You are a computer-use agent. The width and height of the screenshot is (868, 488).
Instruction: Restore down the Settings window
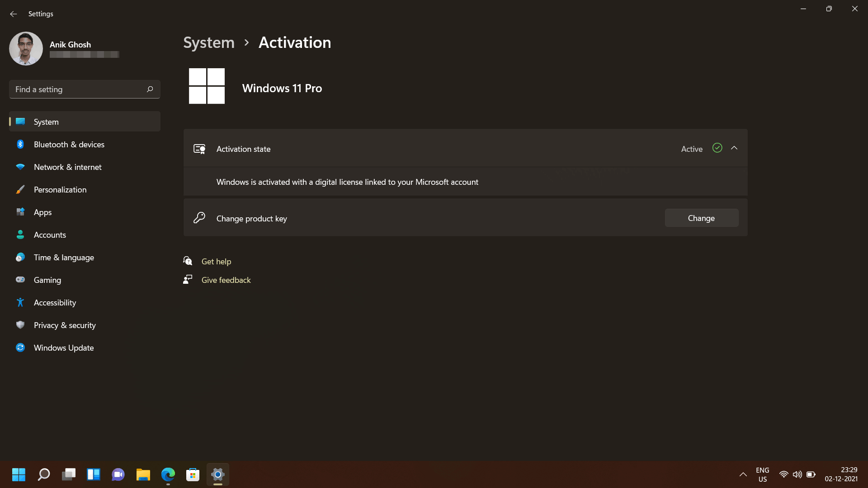coord(829,9)
